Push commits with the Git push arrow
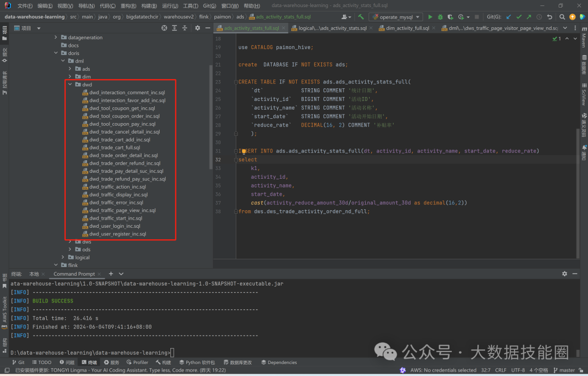Screen dimensions: 588x376 coord(529,17)
